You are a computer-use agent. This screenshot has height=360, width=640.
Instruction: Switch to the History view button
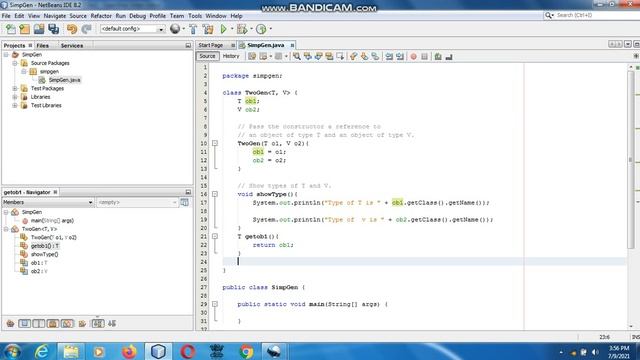231,56
